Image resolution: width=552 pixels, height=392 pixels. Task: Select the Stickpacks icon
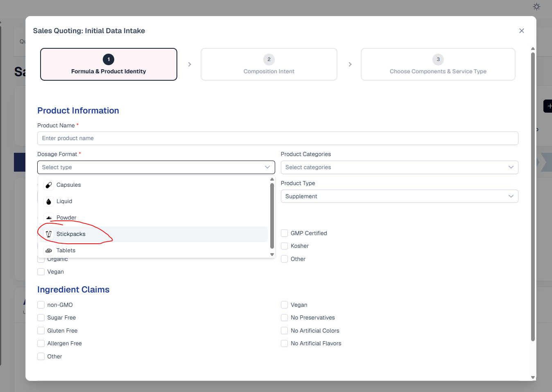tap(49, 234)
